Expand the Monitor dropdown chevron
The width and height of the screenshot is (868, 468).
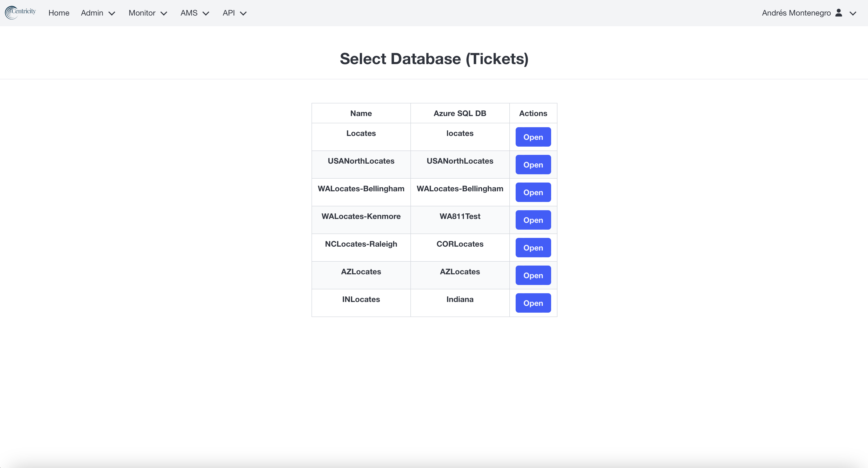click(164, 13)
